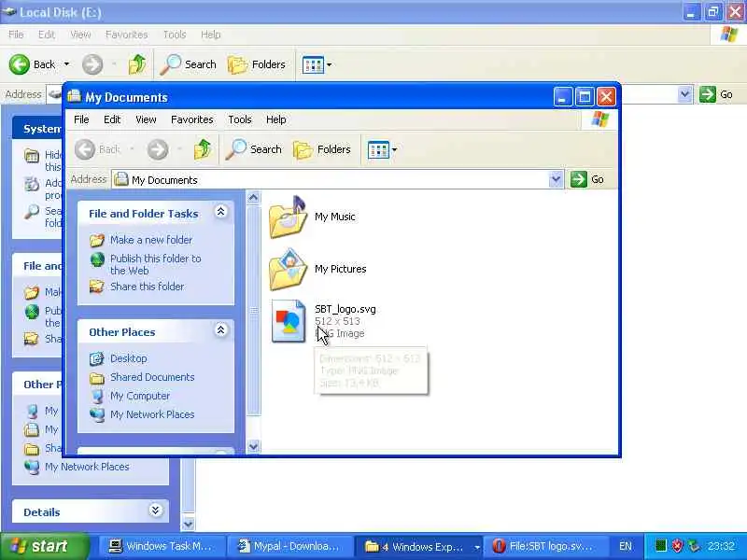Viewport: 747px width, 560px height.
Task: Click Up button in Local Disk window
Action: click(x=137, y=64)
